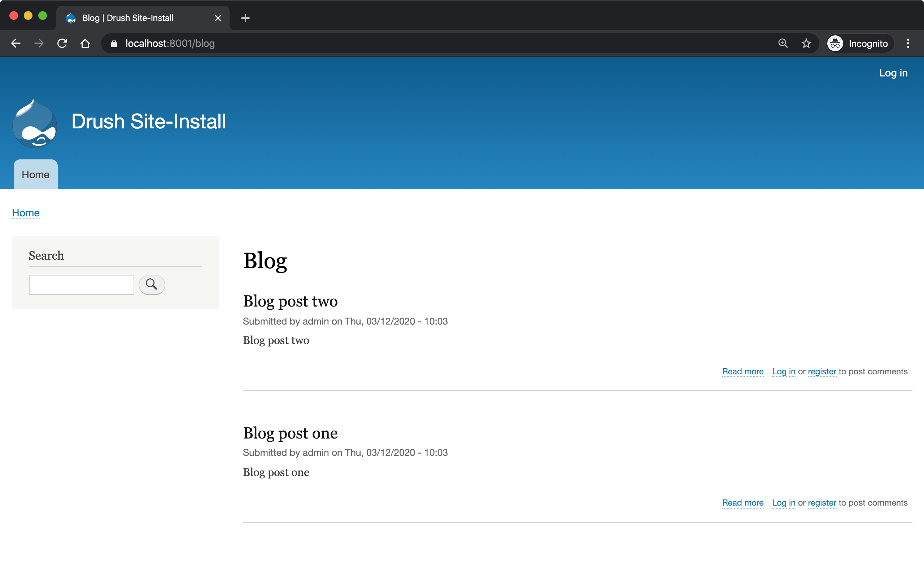Open Chrome three-dot menu
The image size is (924, 577).
coord(908,44)
